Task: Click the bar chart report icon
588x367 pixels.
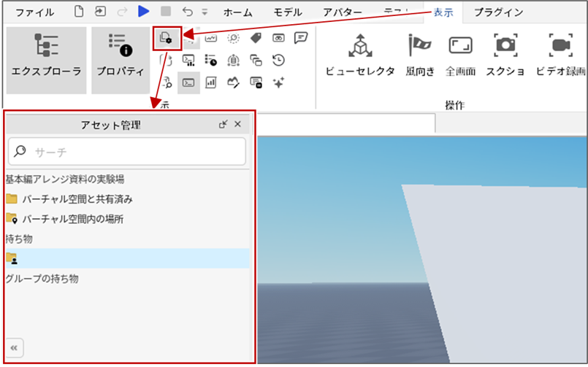Action: click(x=211, y=82)
